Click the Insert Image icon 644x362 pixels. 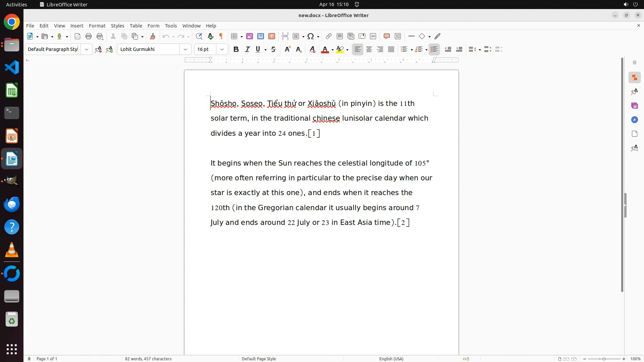pyautogui.click(x=249, y=36)
